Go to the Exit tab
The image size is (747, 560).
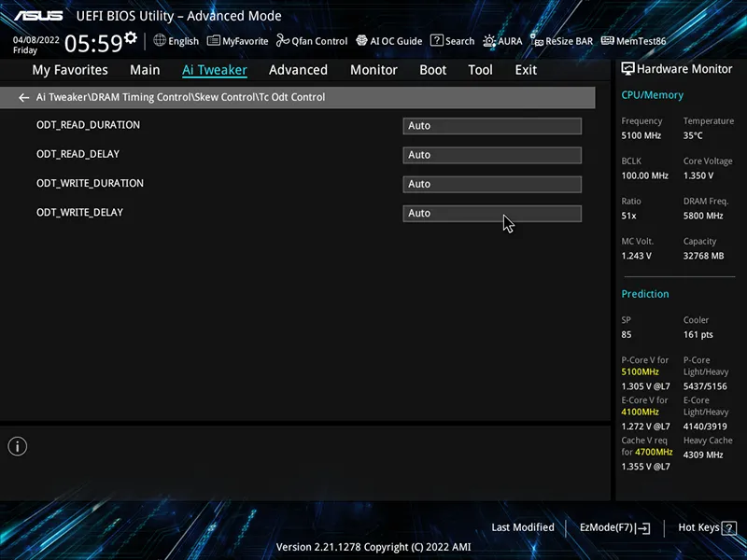coord(526,70)
